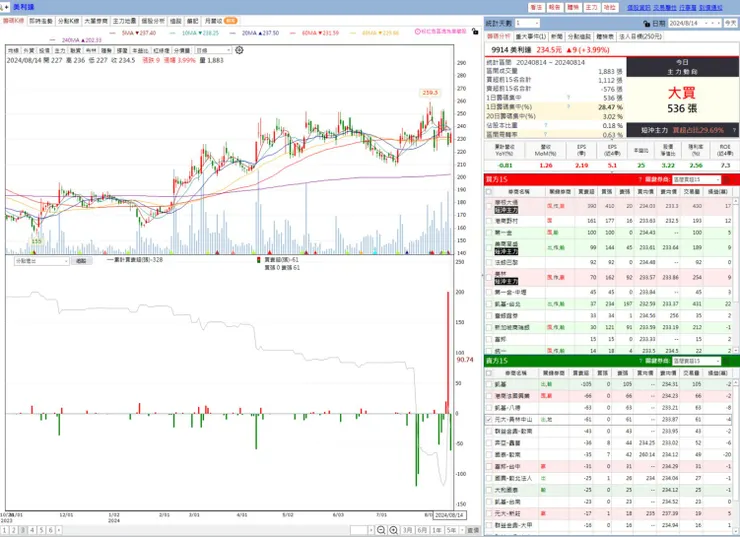This screenshot has width=740, height=537.
Task: Open the 日期 2024/8/14 date picker
Action: [694, 23]
